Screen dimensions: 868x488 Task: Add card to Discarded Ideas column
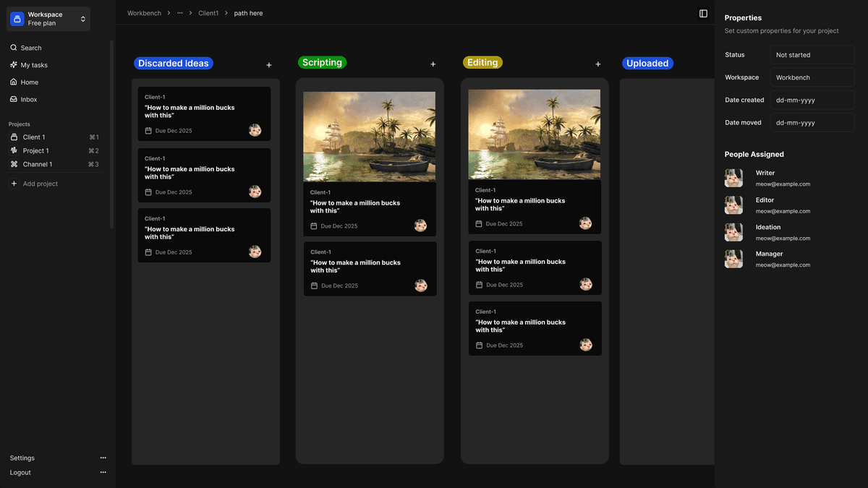pos(269,65)
